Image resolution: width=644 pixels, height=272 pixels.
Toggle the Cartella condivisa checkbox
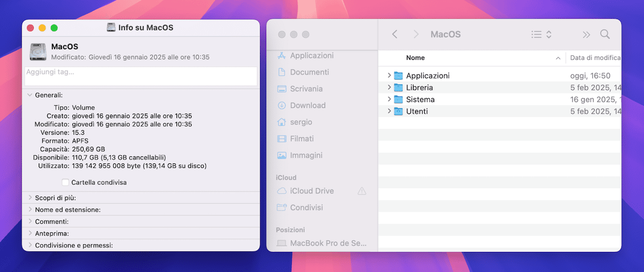[65, 182]
